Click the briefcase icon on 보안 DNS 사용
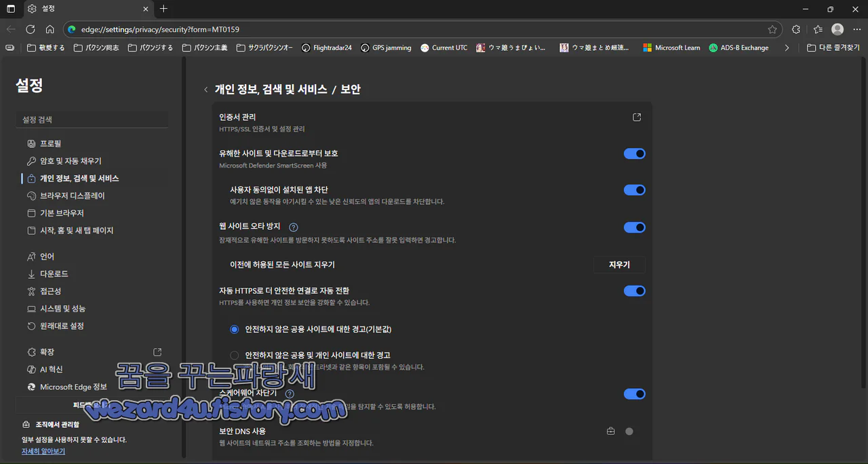Viewport: 868px width, 464px height. pos(611,431)
